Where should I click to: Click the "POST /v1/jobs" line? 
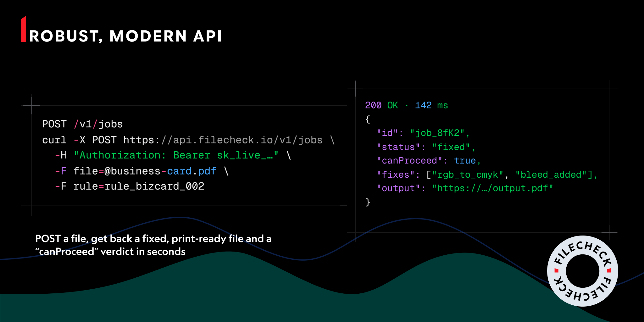point(82,124)
